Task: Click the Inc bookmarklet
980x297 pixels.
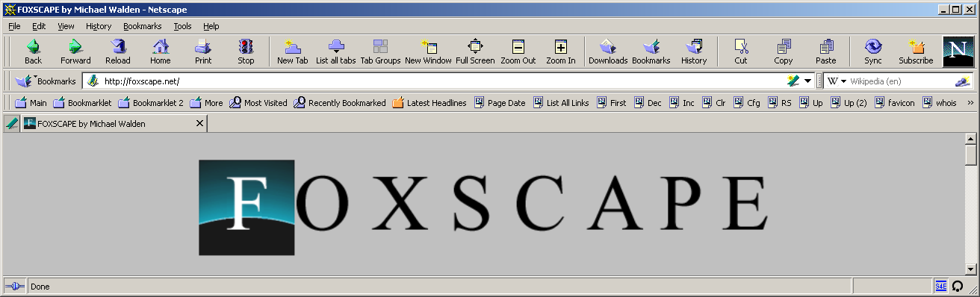Action: point(681,103)
